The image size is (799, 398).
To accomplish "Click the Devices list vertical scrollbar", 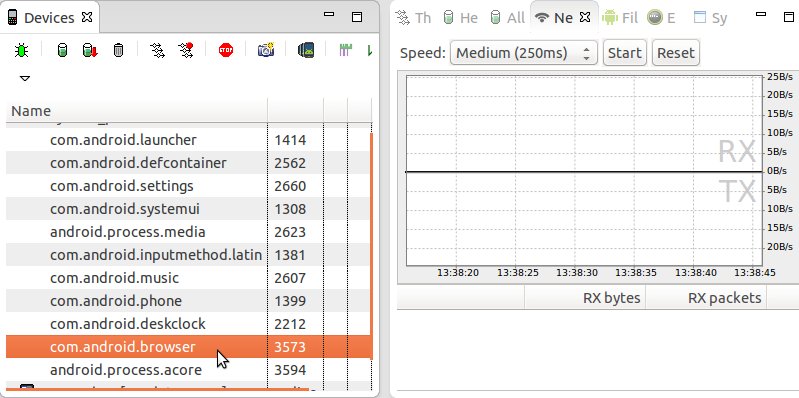I will point(371,246).
